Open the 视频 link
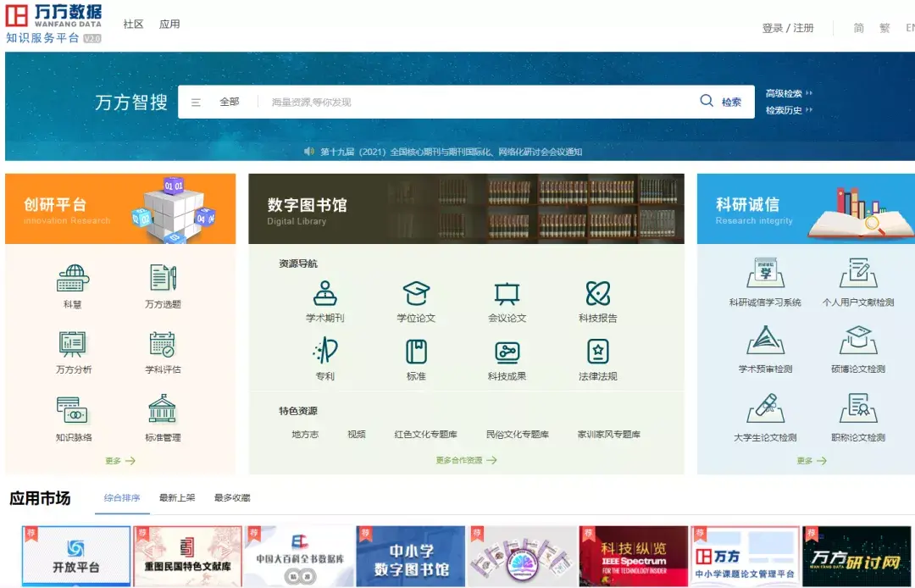915x588 pixels. click(357, 435)
